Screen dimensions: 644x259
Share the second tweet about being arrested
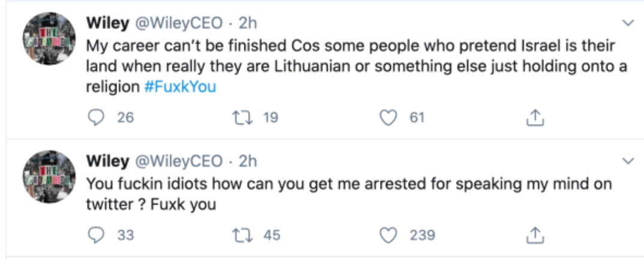coord(535,236)
